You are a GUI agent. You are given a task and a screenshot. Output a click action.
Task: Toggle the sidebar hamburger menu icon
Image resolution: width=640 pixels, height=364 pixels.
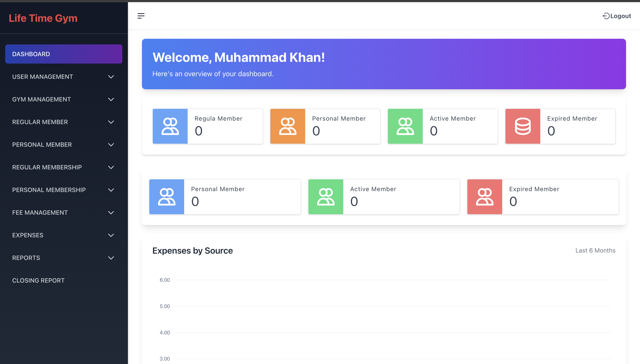141,16
